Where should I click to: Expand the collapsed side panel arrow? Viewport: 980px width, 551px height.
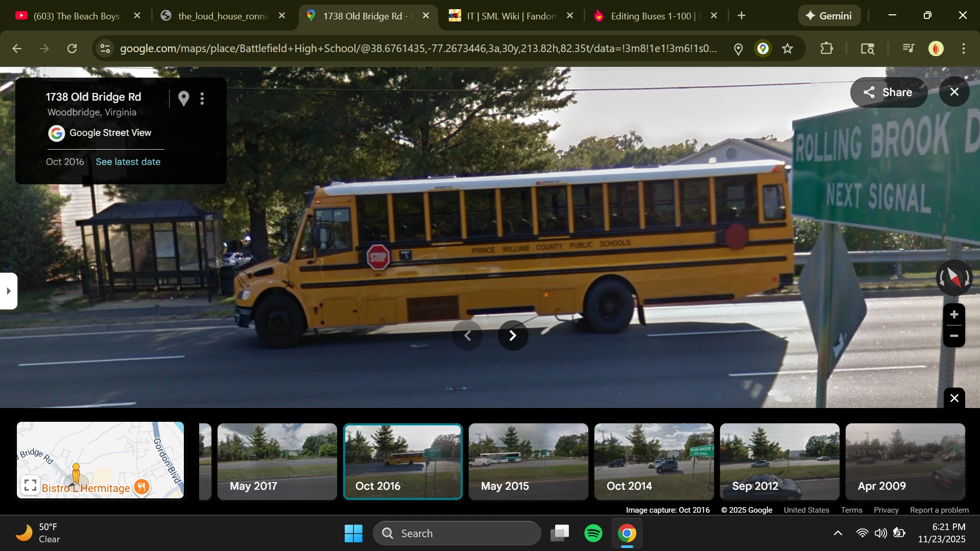pyautogui.click(x=8, y=291)
